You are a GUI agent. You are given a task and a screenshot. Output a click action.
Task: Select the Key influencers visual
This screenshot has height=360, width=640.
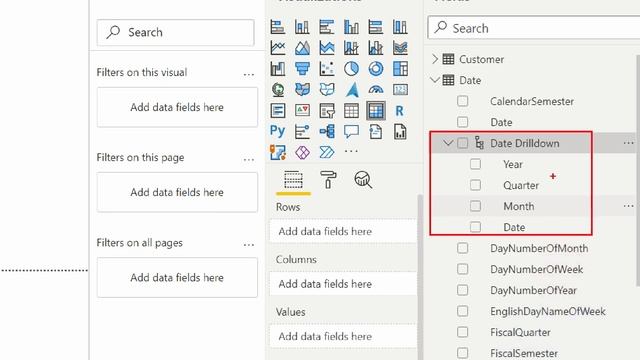click(302, 131)
